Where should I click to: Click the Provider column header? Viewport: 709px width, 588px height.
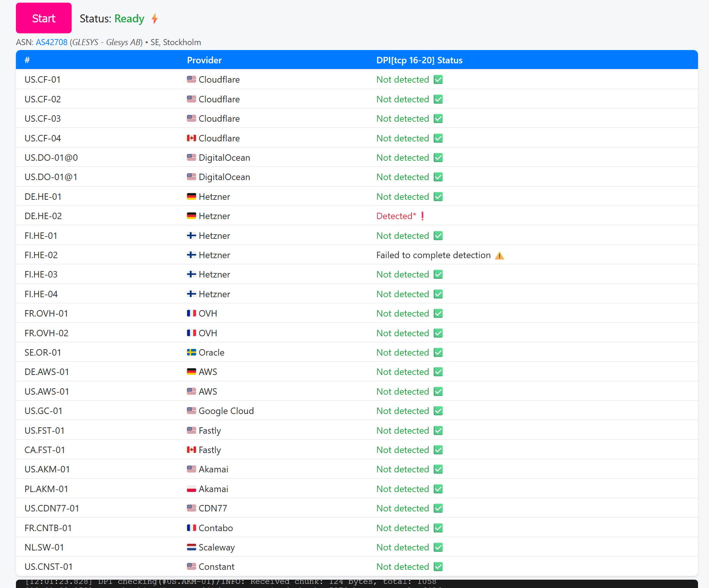(x=204, y=60)
